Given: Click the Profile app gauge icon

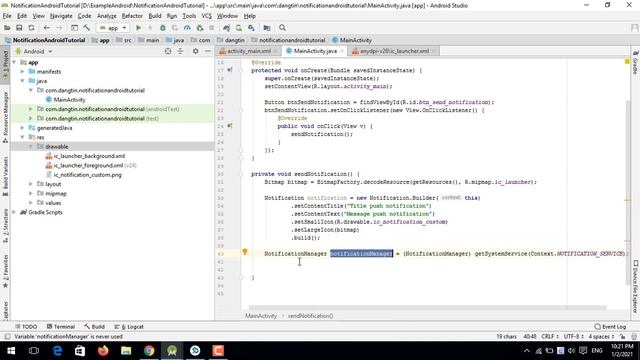Looking at the screenshot, I should pos(187,28).
